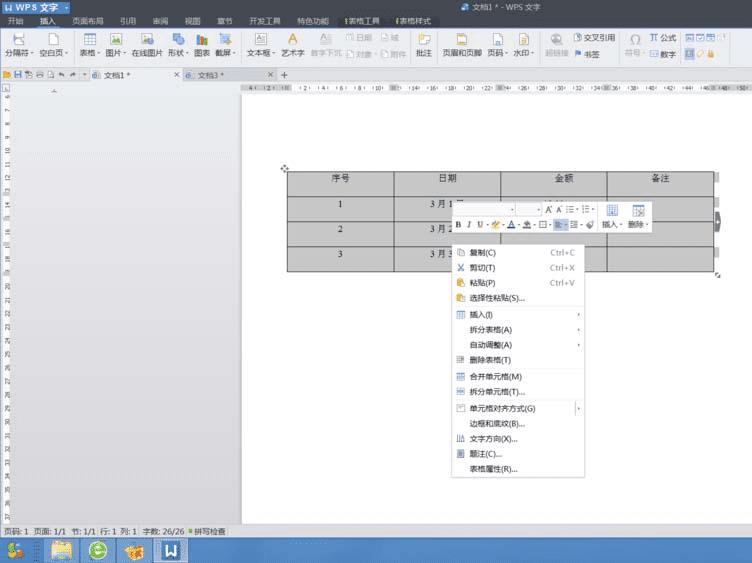
Task: Click font color A in mini toolbar
Action: (511, 224)
